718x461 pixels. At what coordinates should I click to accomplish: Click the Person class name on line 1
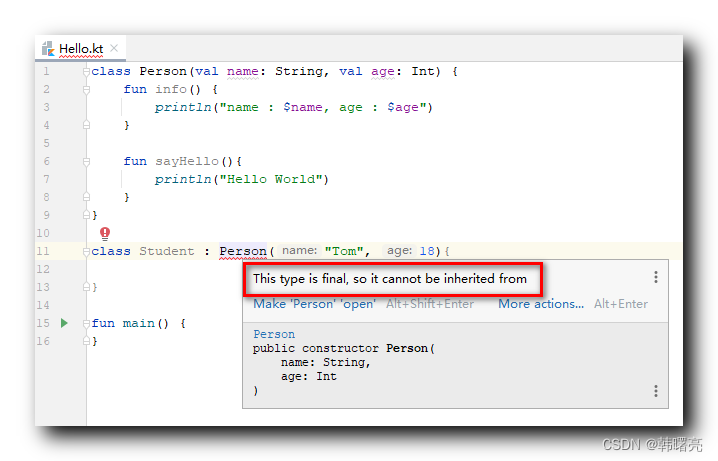pos(163,71)
